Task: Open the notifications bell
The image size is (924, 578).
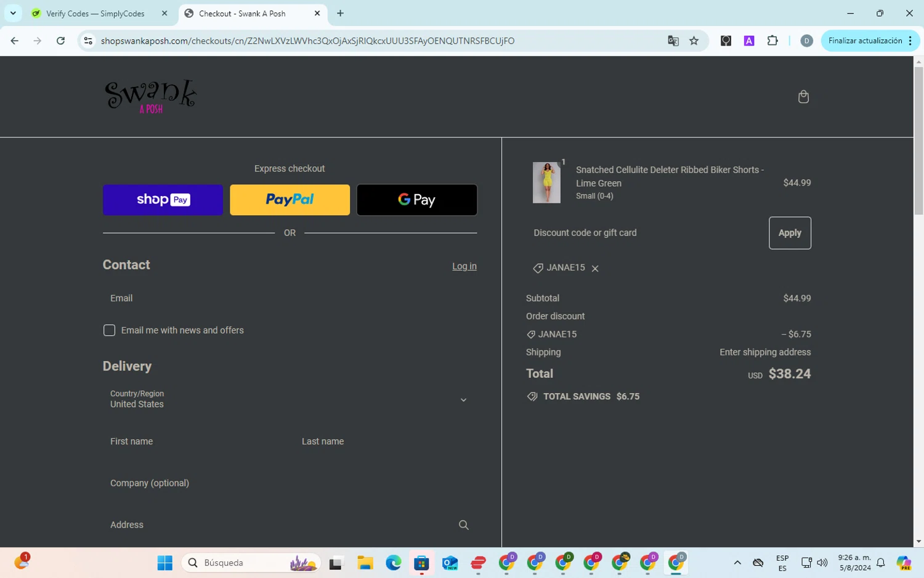Action: [x=881, y=563]
